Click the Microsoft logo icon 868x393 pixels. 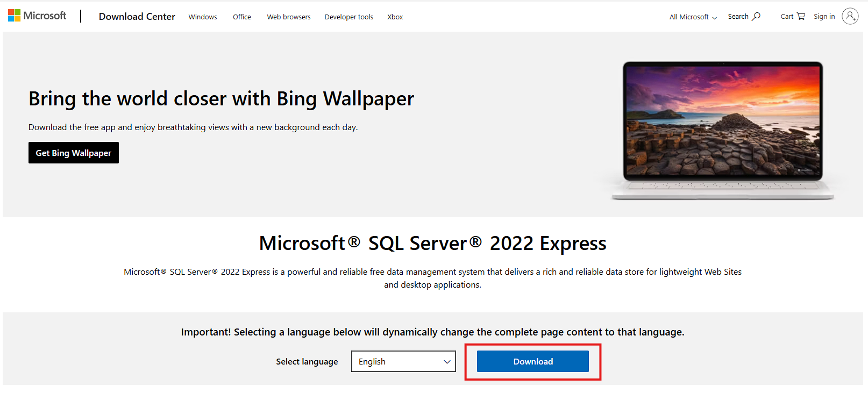tap(15, 16)
